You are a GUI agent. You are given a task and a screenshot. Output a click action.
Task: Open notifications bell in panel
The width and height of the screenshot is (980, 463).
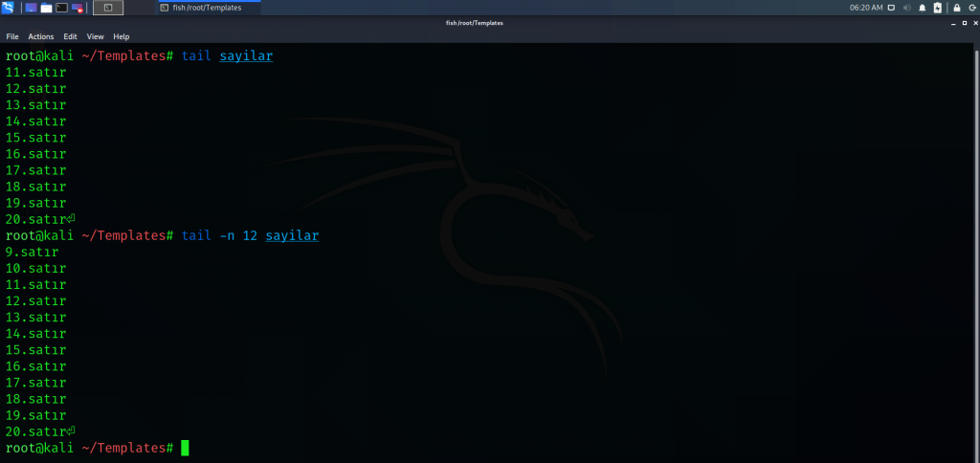pyautogui.click(x=923, y=8)
